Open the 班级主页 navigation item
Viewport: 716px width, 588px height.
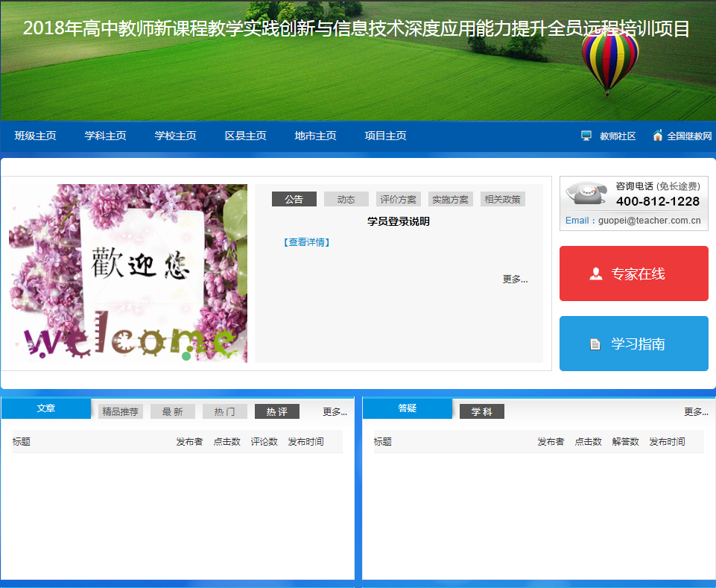click(x=35, y=136)
